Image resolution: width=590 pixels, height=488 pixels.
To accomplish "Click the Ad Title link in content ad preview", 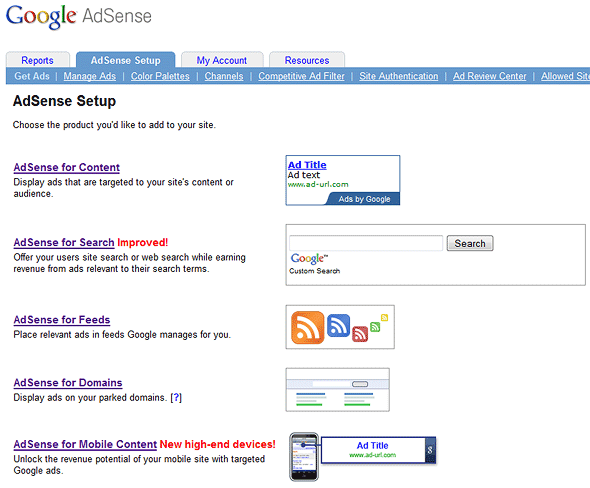I will (x=307, y=165).
